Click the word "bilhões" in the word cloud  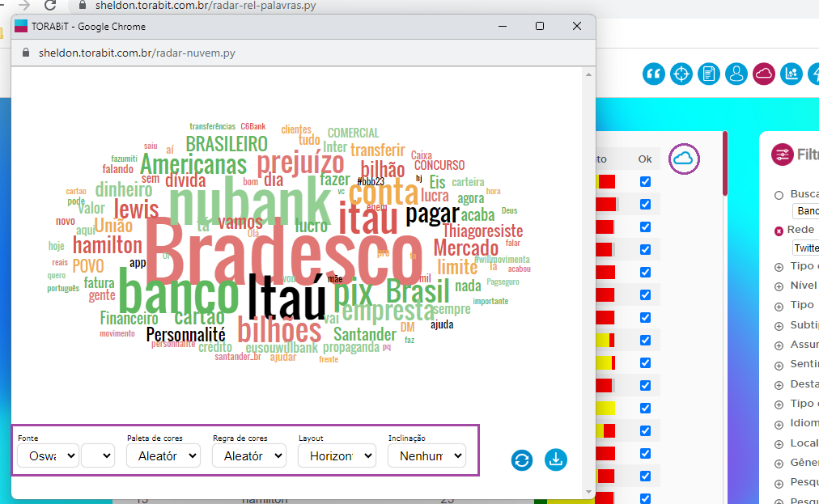click(279, 330)
